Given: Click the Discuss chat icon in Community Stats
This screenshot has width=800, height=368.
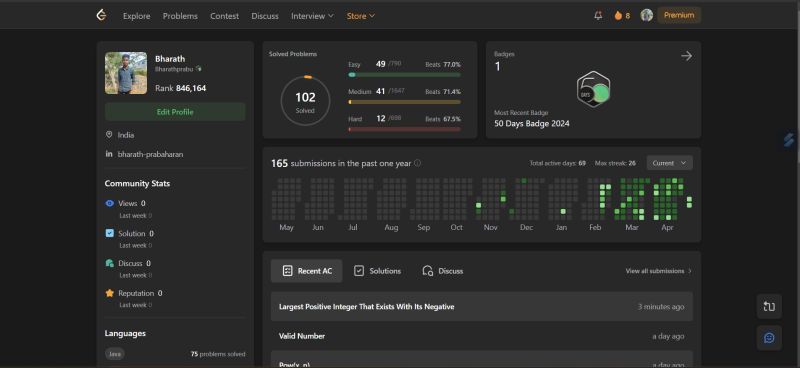Looking at the screenshot, I should point(109,263).
